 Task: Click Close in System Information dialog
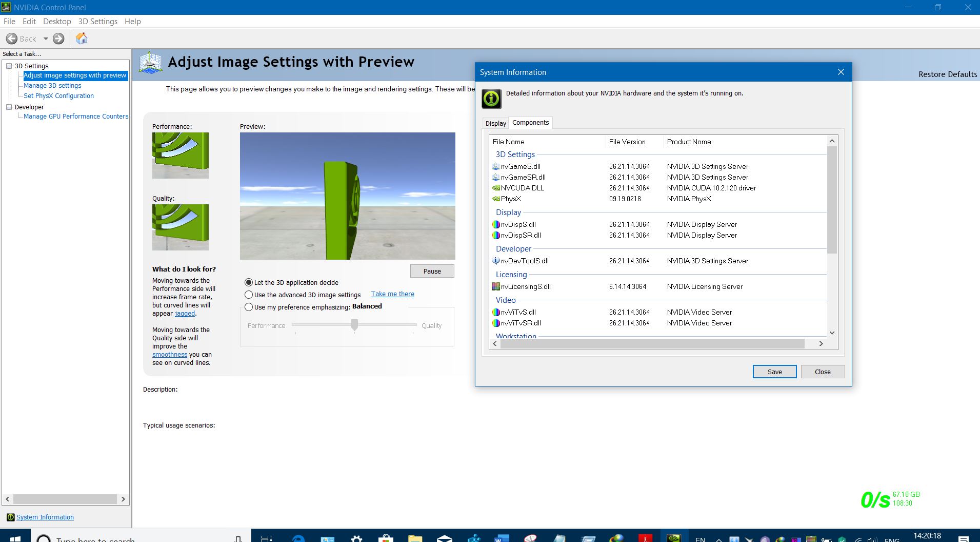pyautogui.click(x=823, y=372)
